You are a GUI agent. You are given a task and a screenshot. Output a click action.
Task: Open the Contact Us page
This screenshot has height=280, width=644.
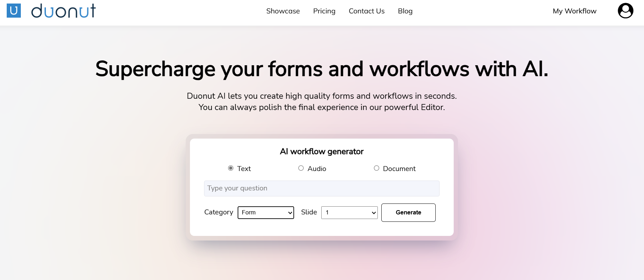point(366,11)
